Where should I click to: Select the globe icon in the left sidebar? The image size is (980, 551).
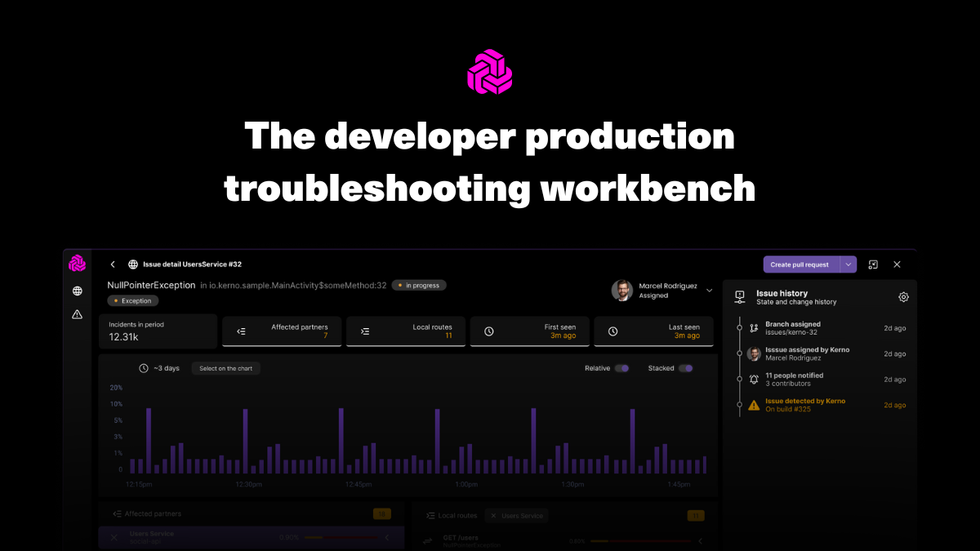(x=76, y=290)
